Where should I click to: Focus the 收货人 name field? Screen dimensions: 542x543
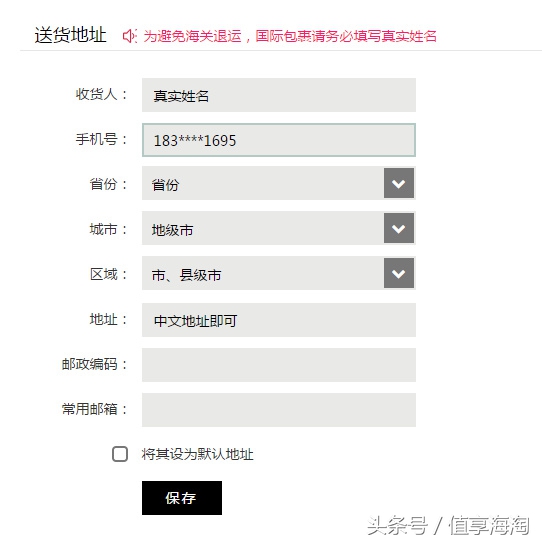[279, 95]
